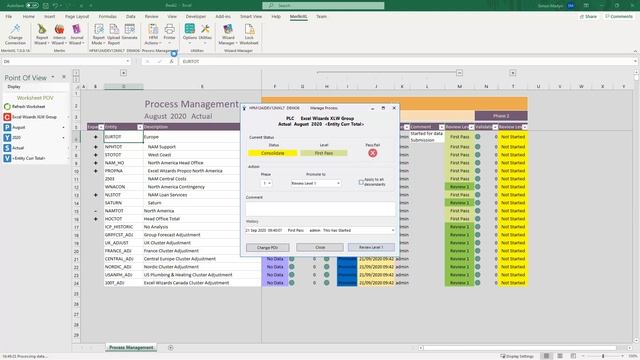
Task: Select the NORDIC_ADJ entity cell
Action: [124, 267]
